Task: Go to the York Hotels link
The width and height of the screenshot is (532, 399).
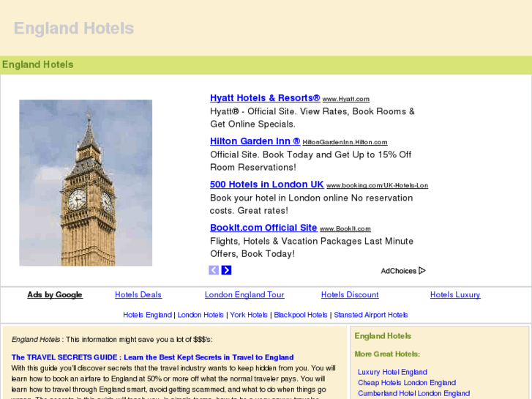Action: (x=249, y=315)
